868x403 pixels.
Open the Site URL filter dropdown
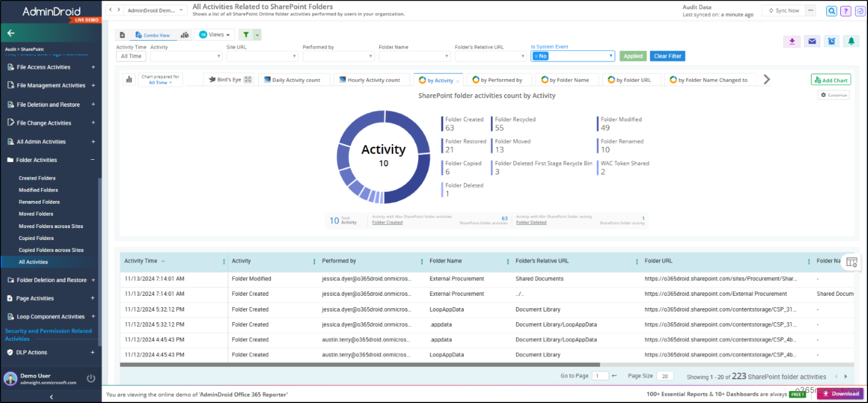tap(262, 56)
